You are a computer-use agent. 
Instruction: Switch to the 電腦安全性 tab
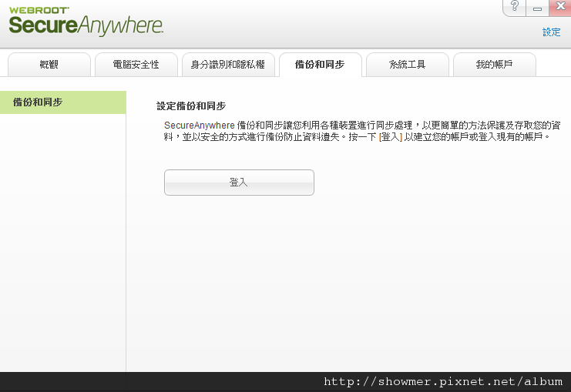pyautogui.click(x=136, y=65)
